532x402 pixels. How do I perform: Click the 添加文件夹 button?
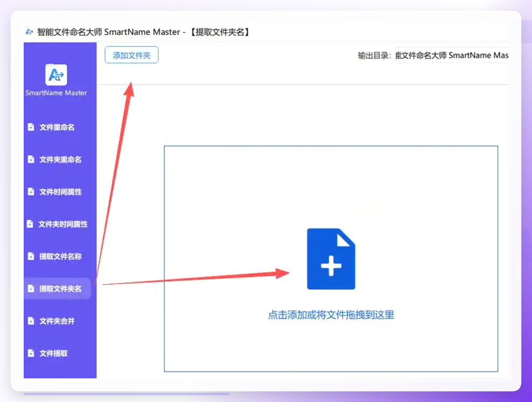coord(131,55)
